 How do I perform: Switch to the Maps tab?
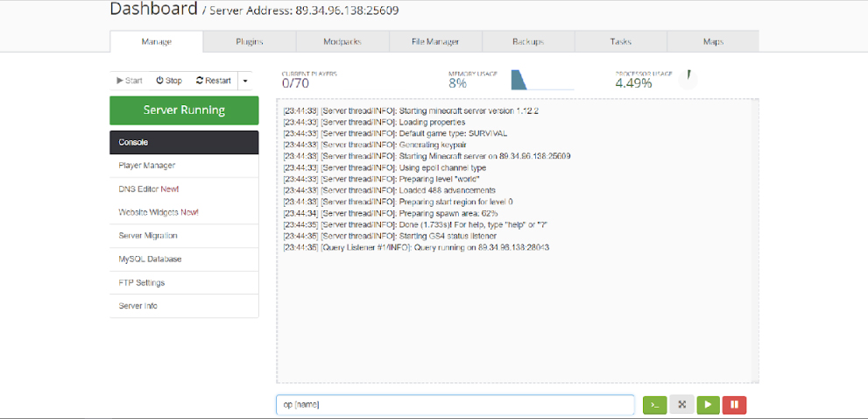point(713,42)
